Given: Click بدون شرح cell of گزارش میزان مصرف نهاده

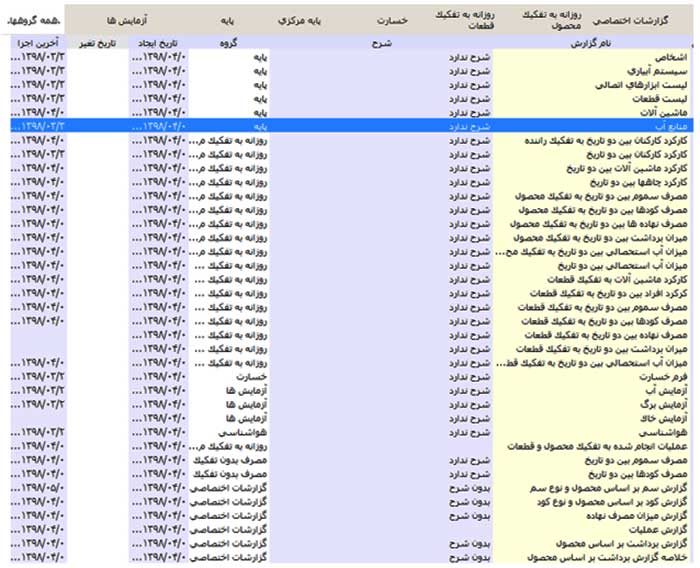Looking at the screenshot, I should tap(469, 516).
